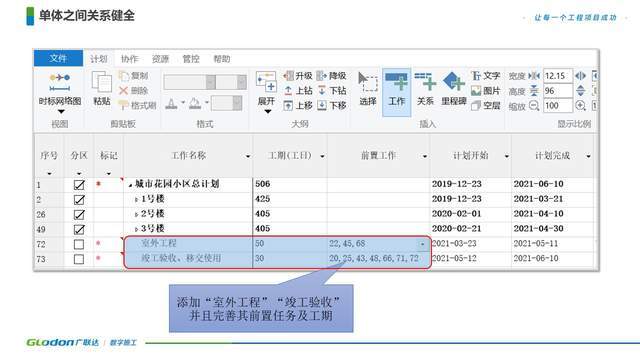
Task: Click the 升级 promote outline icon
Action: point(298,76)
